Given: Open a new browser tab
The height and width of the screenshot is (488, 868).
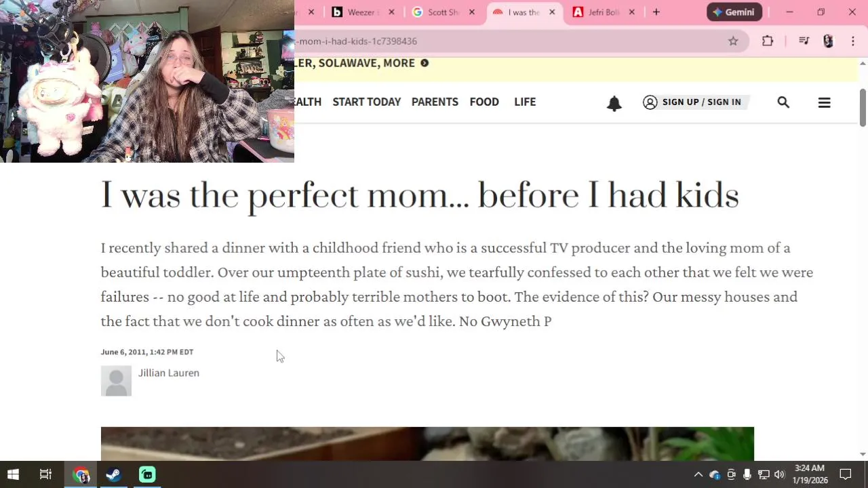Looking at the screenshot, I should (656, 12).
